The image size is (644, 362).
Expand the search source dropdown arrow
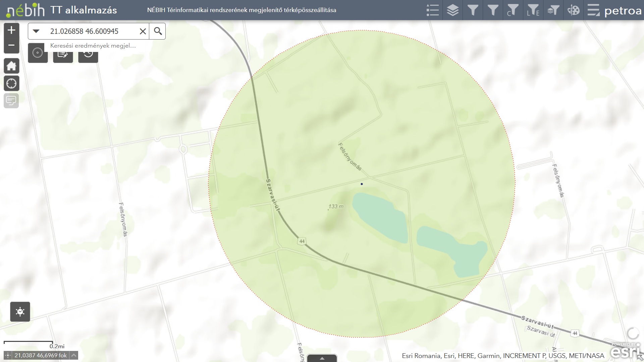36,31
